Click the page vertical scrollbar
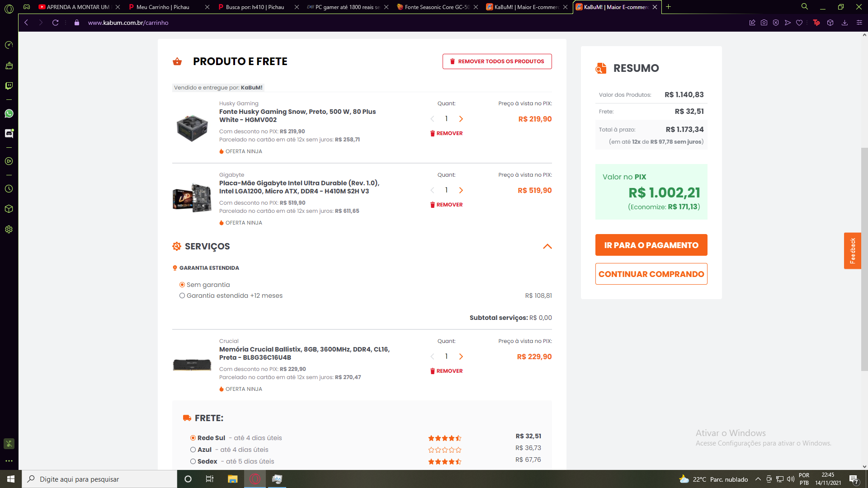The width and height of the screenshot is (868, 488). click(864, 259)
